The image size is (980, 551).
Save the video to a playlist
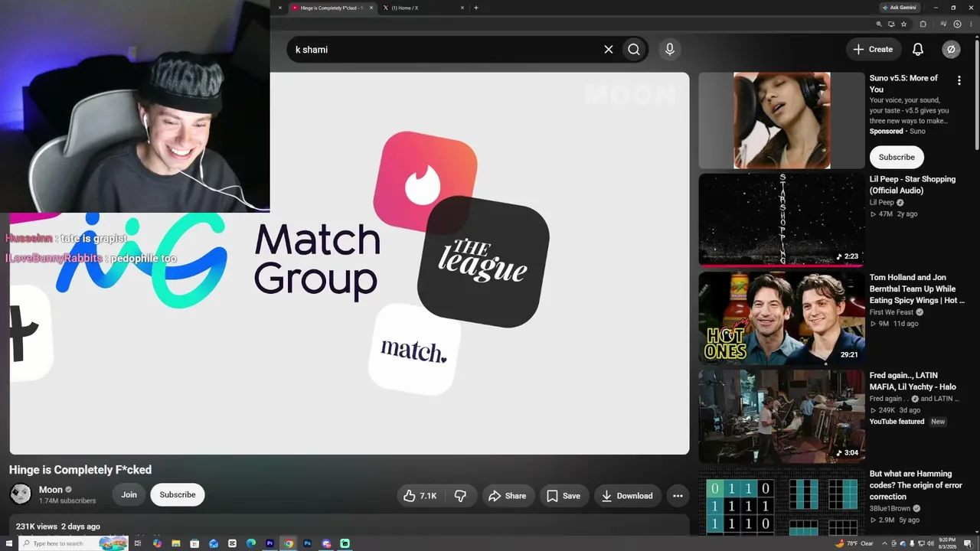pos(563,496)
